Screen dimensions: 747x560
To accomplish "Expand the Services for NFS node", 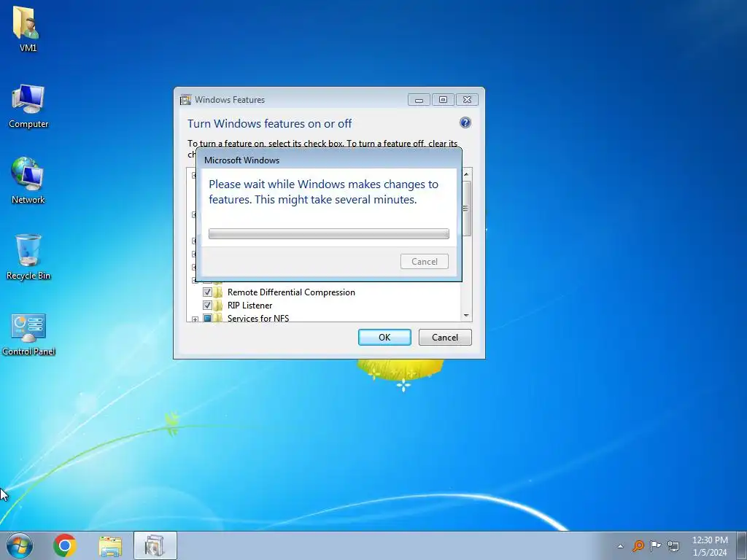I will click(x=195, y=319).
